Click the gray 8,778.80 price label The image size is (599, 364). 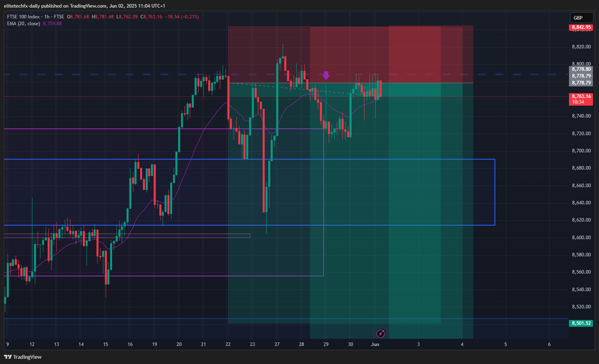(581, 69)
